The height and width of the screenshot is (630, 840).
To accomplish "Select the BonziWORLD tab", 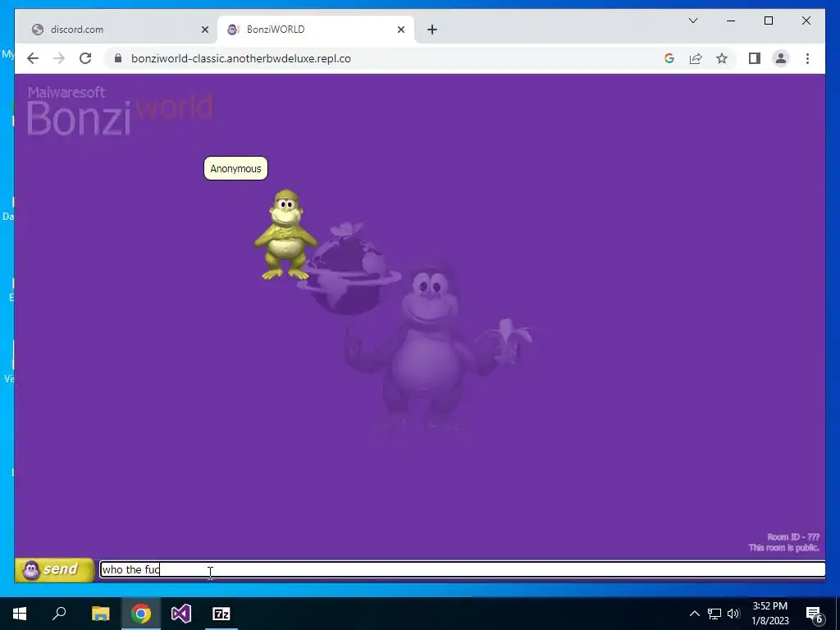I will pyautogui.click(x=316, y=30).
